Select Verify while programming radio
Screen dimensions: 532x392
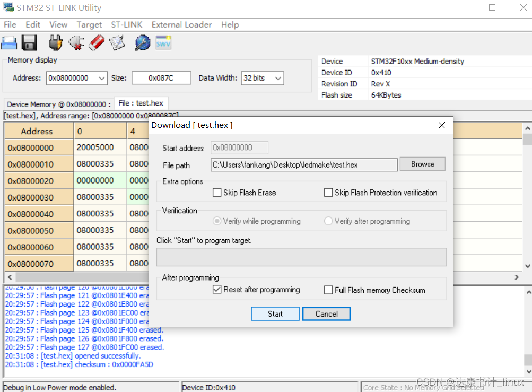click(217, 221)
